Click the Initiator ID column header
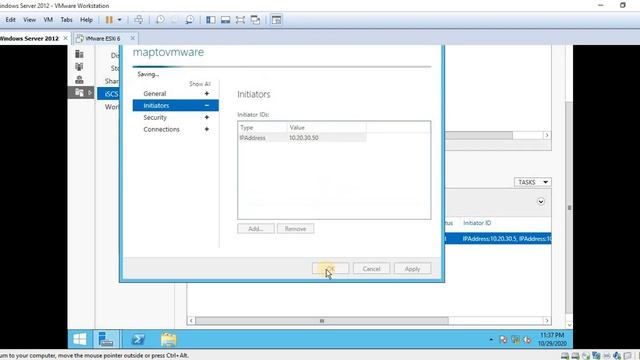640x360 pixels. point(477,223)
